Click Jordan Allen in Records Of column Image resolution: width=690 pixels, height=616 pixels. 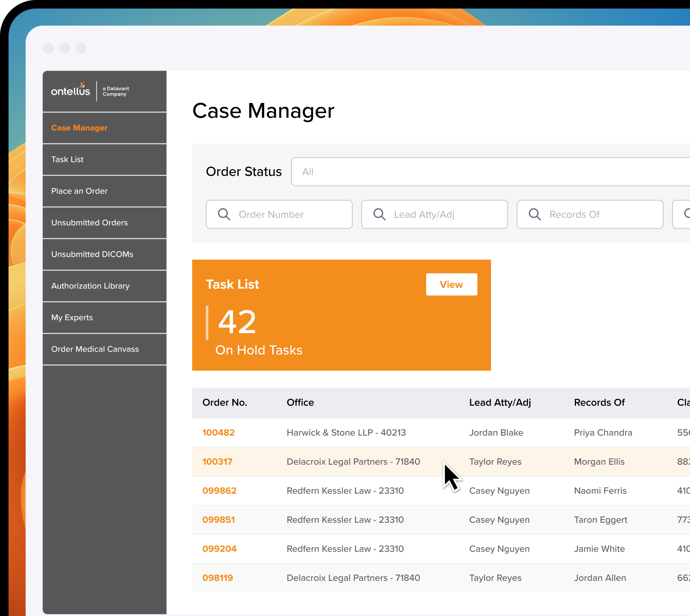pyautogui.click(x=600, y=578)
